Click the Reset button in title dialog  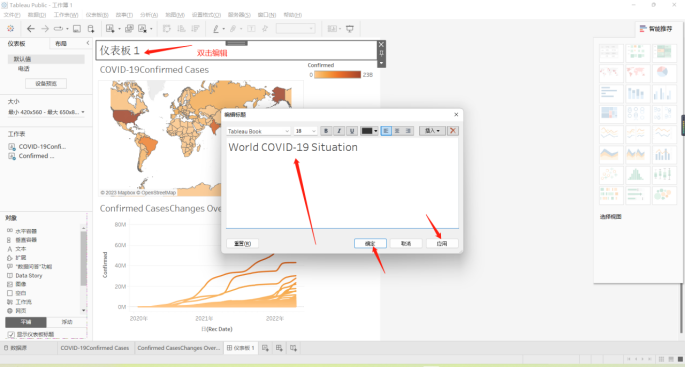point(242,243)
